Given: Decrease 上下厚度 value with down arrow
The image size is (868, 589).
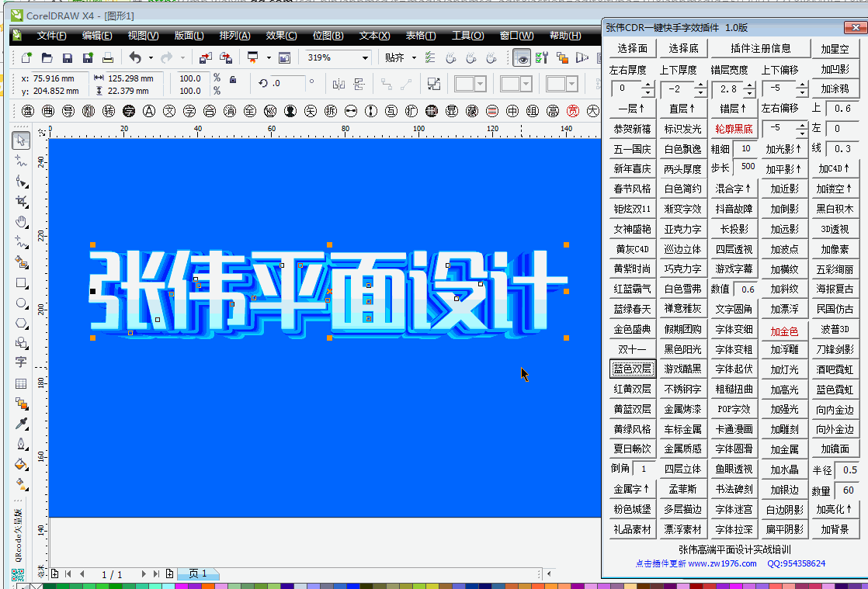Looking at the screenshot, I should [x=700, y=93].
